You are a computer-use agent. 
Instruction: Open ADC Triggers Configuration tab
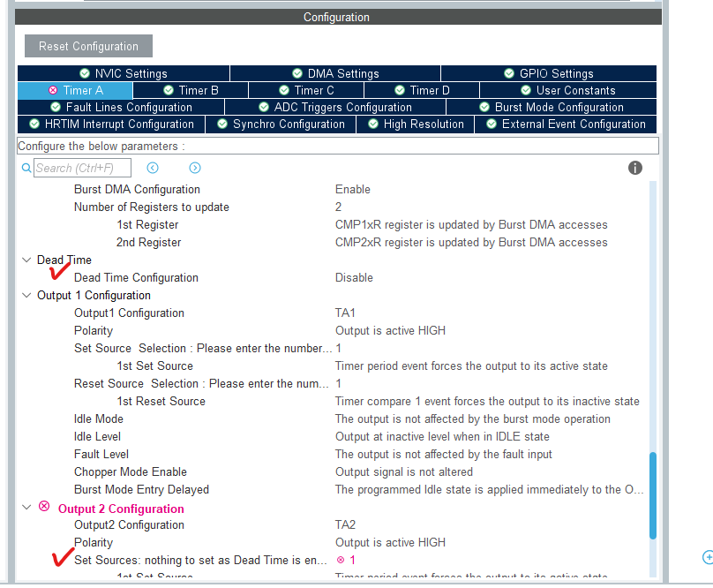335,107
